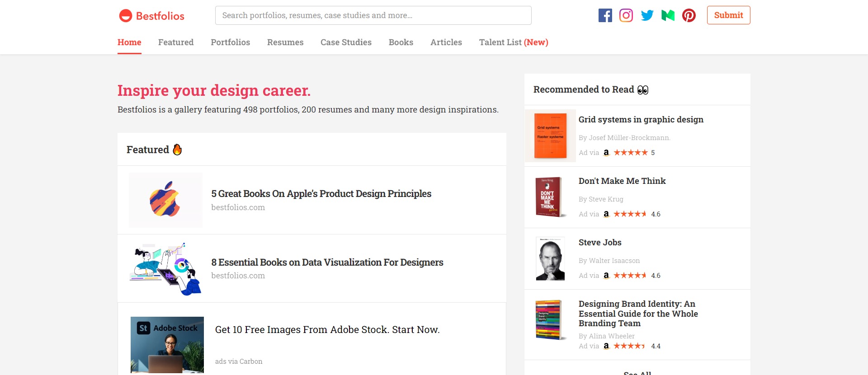868x375 pixels.
Task: Click star rating for Don't Make Me Think
Action: [630, 214]
